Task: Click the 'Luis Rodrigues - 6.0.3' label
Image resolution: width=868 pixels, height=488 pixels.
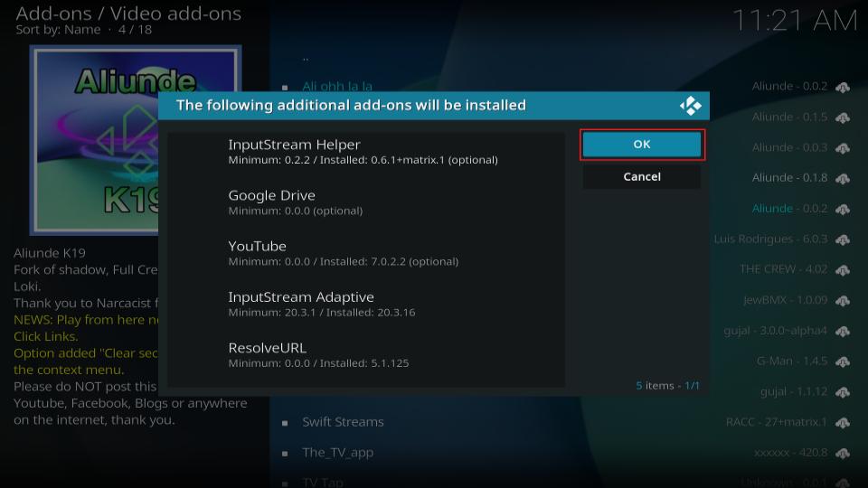Action: [x=770, y=239]
